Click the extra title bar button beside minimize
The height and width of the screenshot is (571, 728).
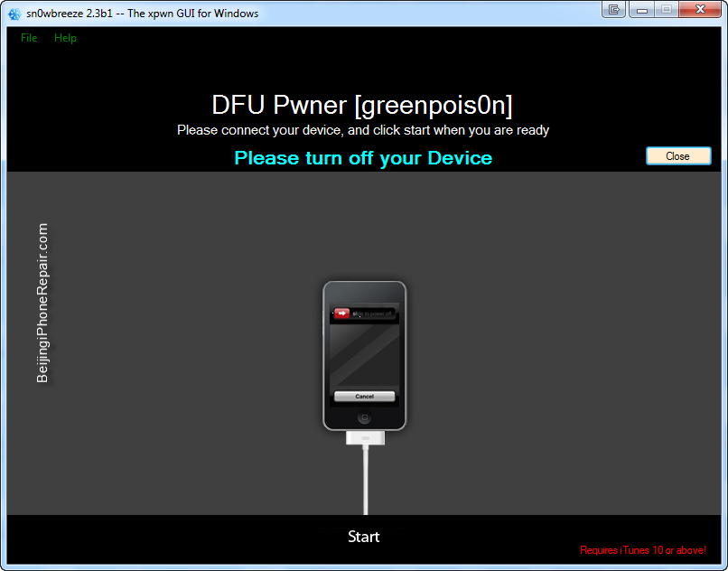click(x=614, y=9)
